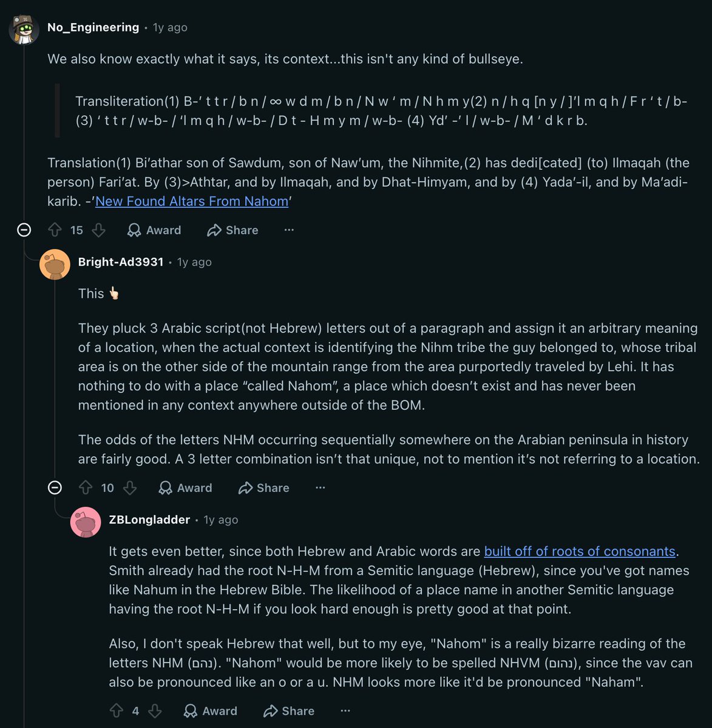Give Award to No_Engineering's comment
This screenshot has width=712, height=728.
tap(154, 230)
